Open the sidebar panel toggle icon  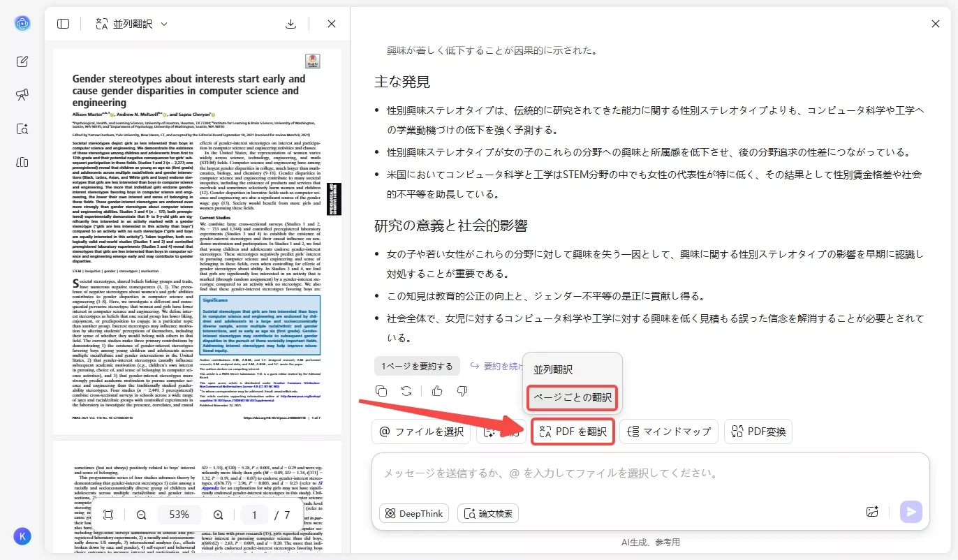63,23
